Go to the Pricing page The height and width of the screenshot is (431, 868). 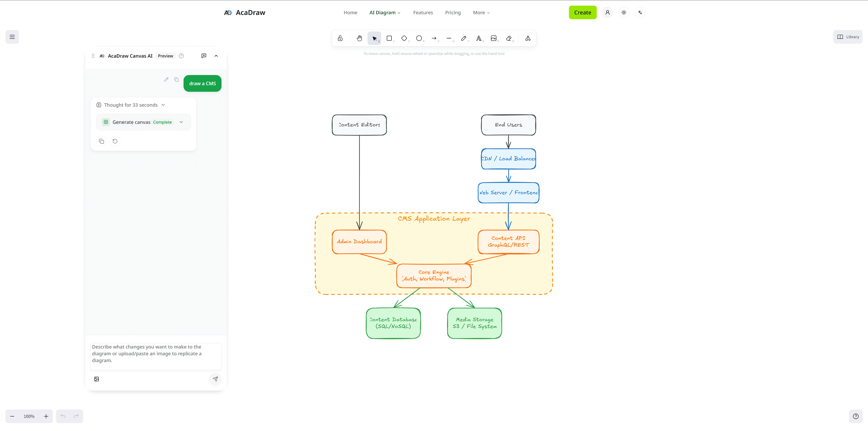453,12
